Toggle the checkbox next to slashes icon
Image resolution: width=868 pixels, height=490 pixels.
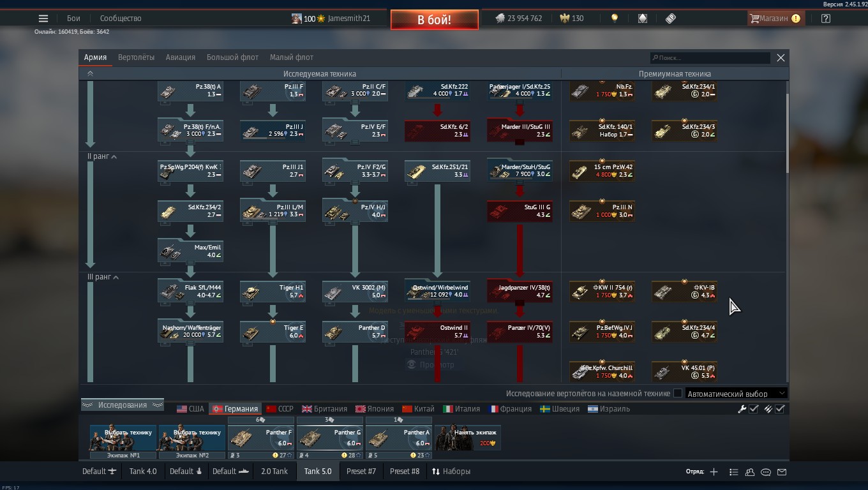(x=780, y=409)
